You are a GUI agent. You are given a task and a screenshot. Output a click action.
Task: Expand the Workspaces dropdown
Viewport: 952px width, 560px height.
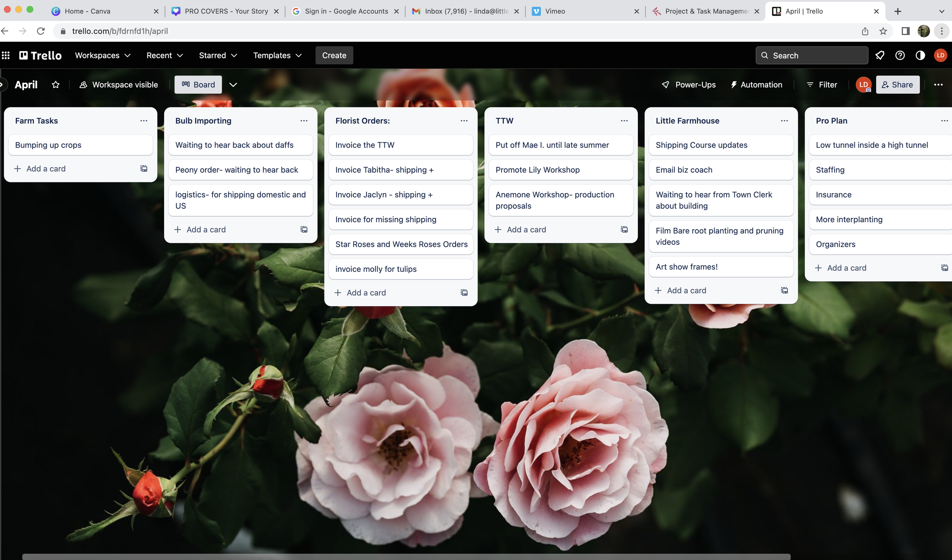(x=103, y=56)
